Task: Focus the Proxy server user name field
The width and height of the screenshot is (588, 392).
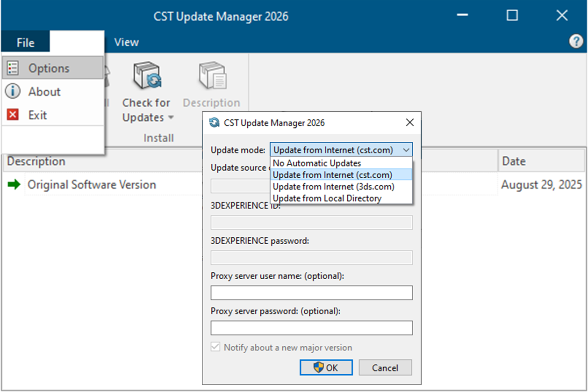Action: [311, 293]
